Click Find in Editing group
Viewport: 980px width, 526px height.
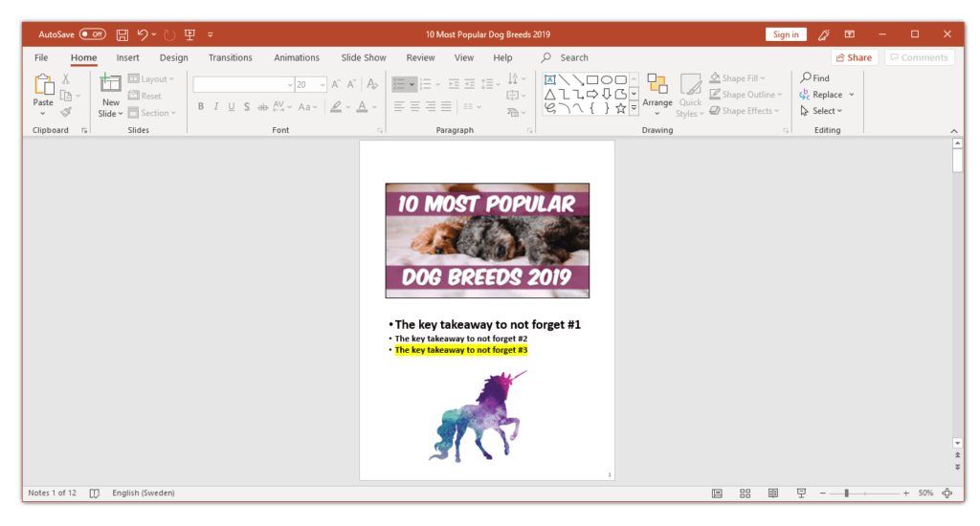(815, 78)
